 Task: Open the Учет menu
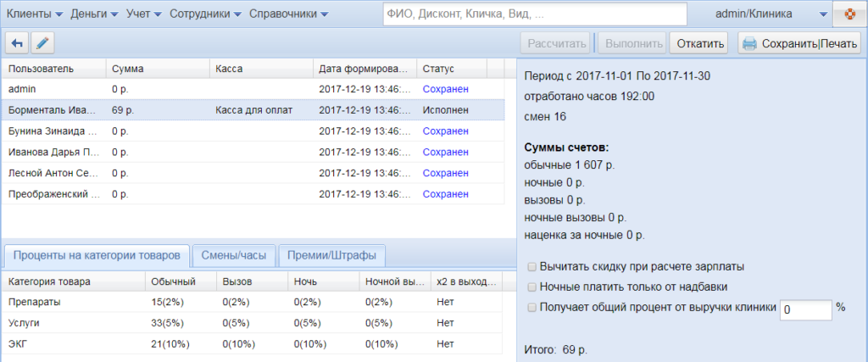[x=143, y=14]
